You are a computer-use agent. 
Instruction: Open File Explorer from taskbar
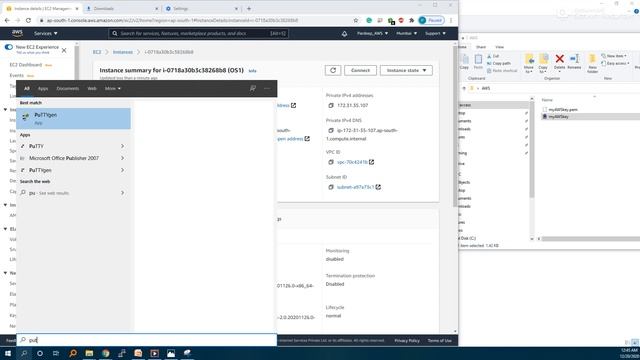(x=89, y=353)
